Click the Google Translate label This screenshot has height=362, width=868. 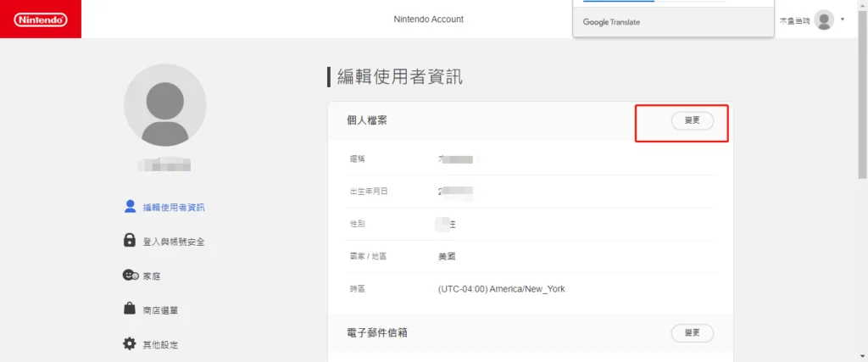click(611, 22)
